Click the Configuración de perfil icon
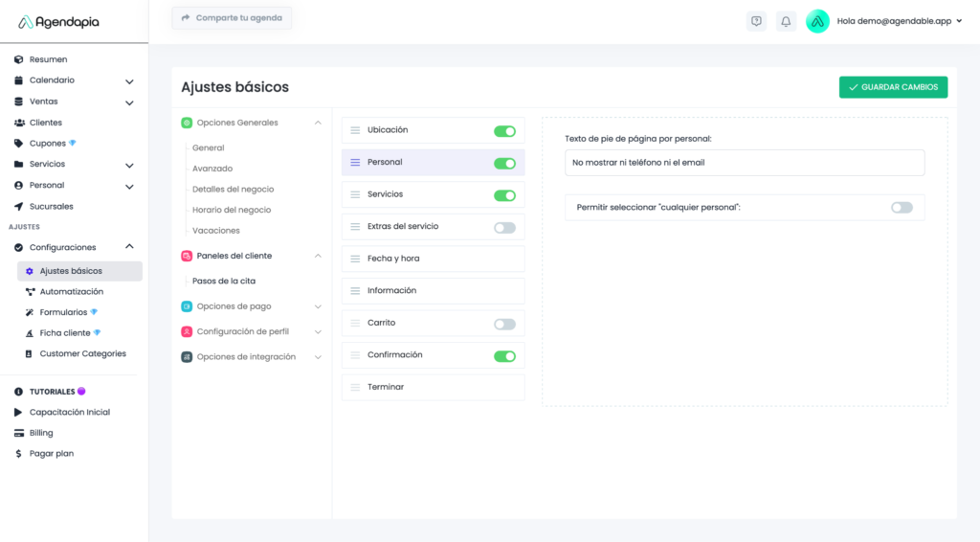 [x=187, y=331]
